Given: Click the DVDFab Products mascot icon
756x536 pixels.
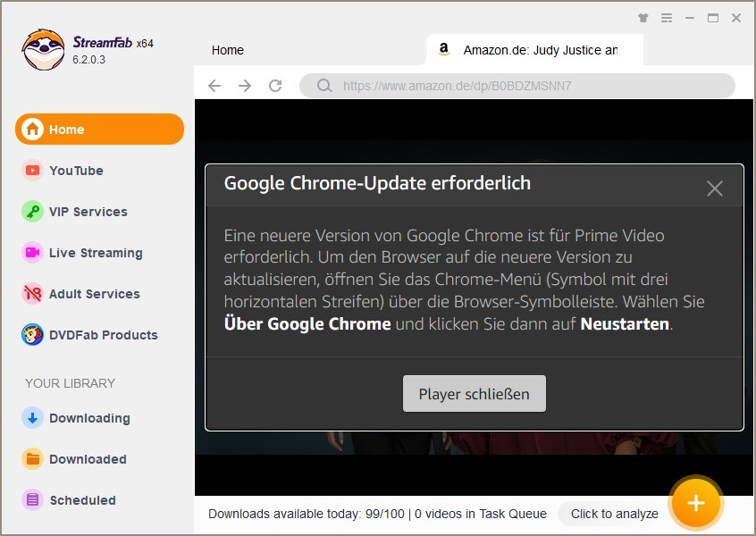Looking at the screenshot, I should point(32,335).
